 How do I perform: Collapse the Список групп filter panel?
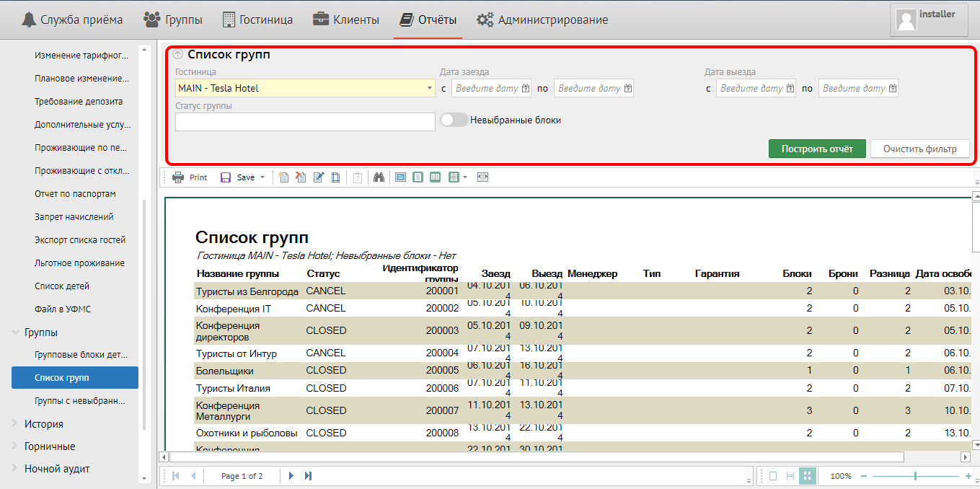pyautogui.click(x=178, y=54)
